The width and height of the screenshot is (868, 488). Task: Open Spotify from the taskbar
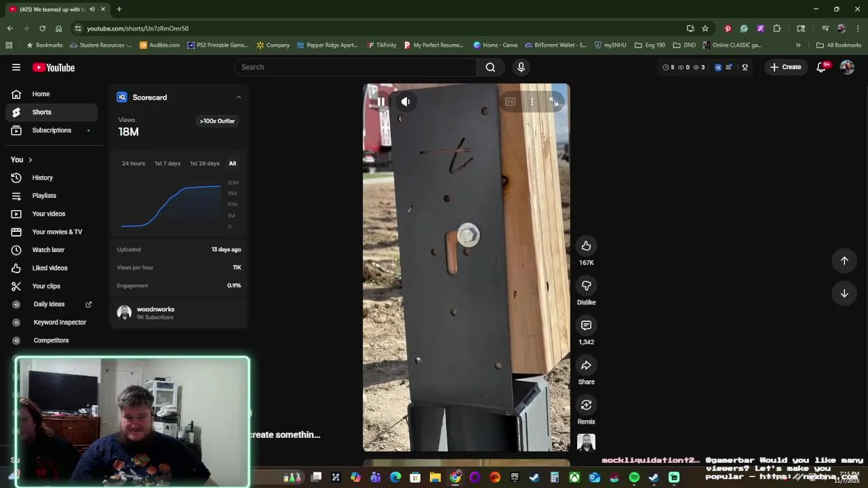634,478
